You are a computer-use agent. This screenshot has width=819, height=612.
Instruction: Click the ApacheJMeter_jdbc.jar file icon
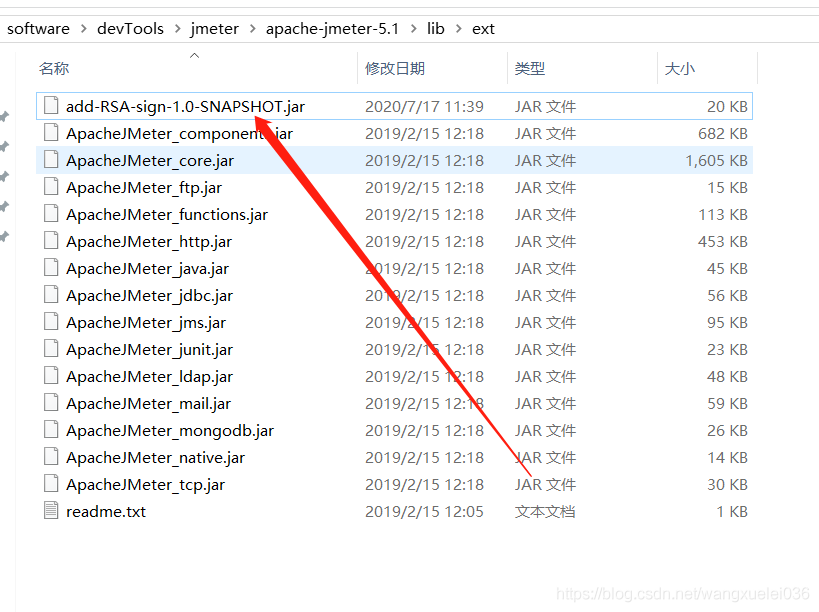point(51,295)
